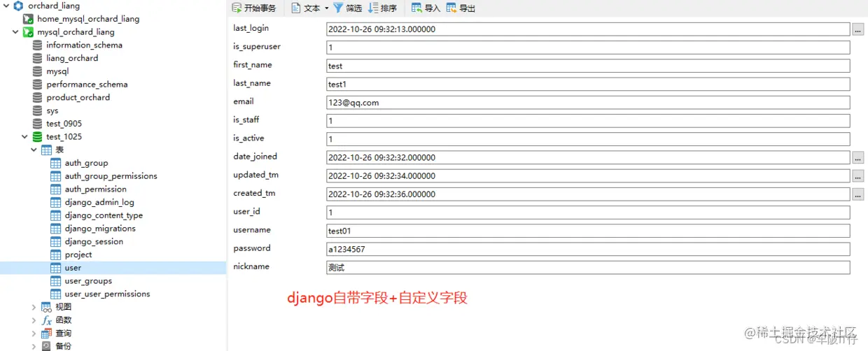
Task: Click the Sort (排序) toolbar button
Action: tap(383, 8)
